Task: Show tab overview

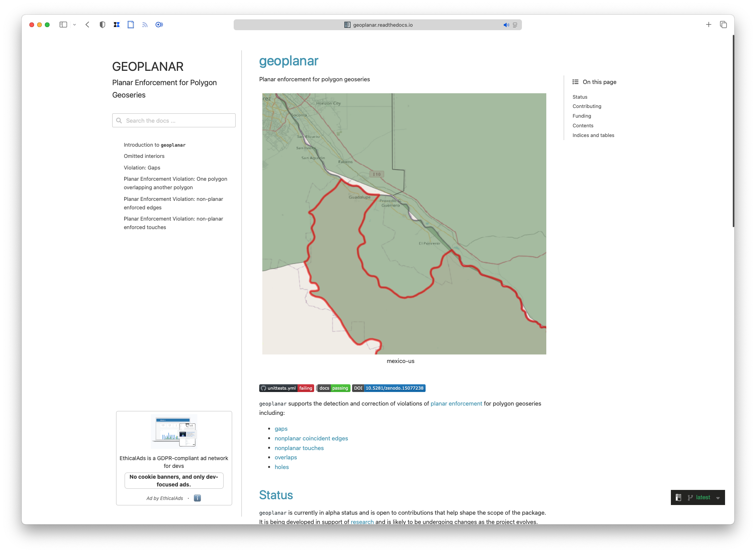Action: pyautogui.click(x=723, y=25)
